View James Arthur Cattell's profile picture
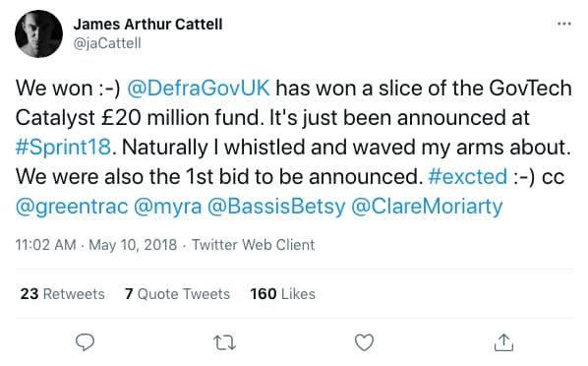This screenshot has height=366, width=588. pyautogui.click(x=38, y=33)
